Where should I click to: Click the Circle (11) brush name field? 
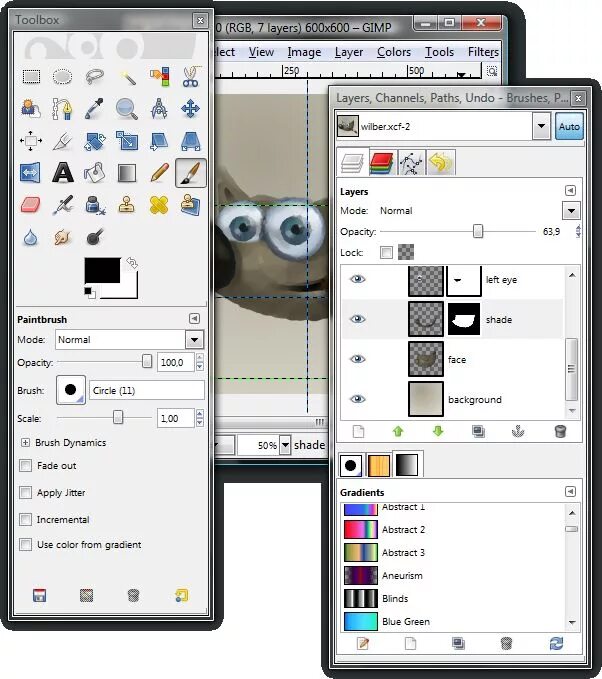[x=146, y=390]
